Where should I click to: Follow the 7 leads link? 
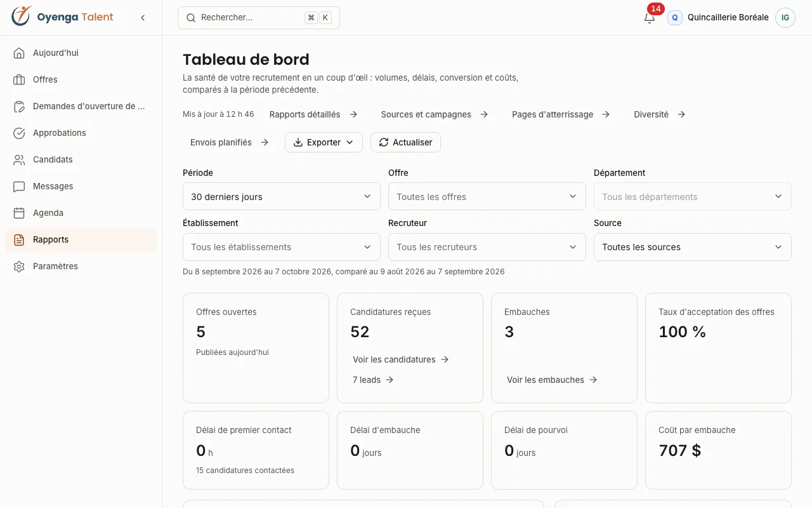tap(373, 380)
